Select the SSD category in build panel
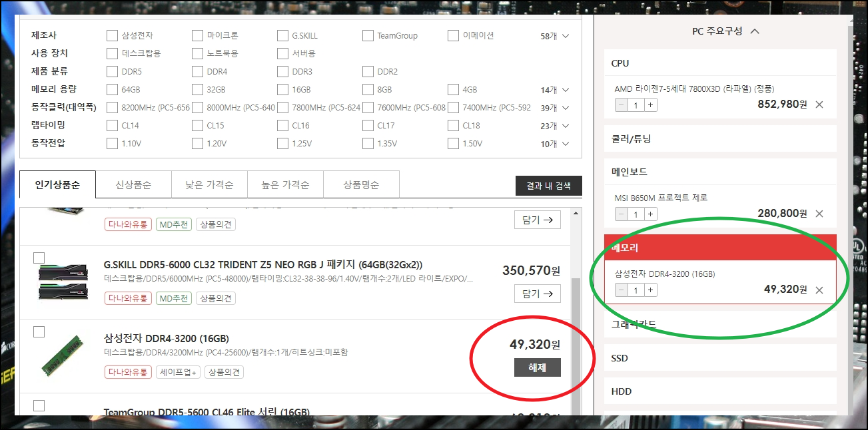 pos(720,358)
